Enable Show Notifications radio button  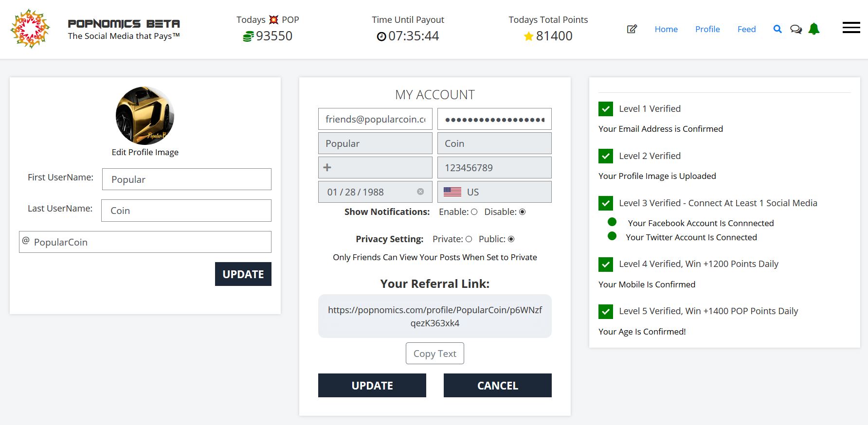pyautogui.click(x=474, y=212)
